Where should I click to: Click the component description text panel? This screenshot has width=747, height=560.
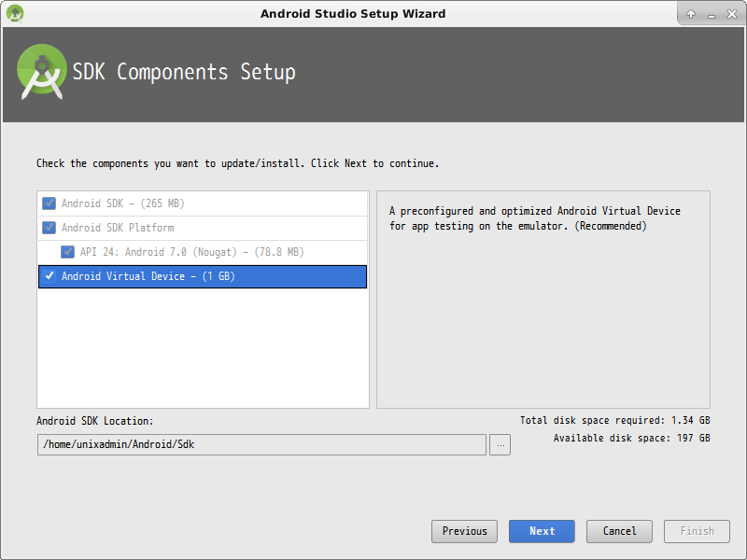tap(543, 299)
